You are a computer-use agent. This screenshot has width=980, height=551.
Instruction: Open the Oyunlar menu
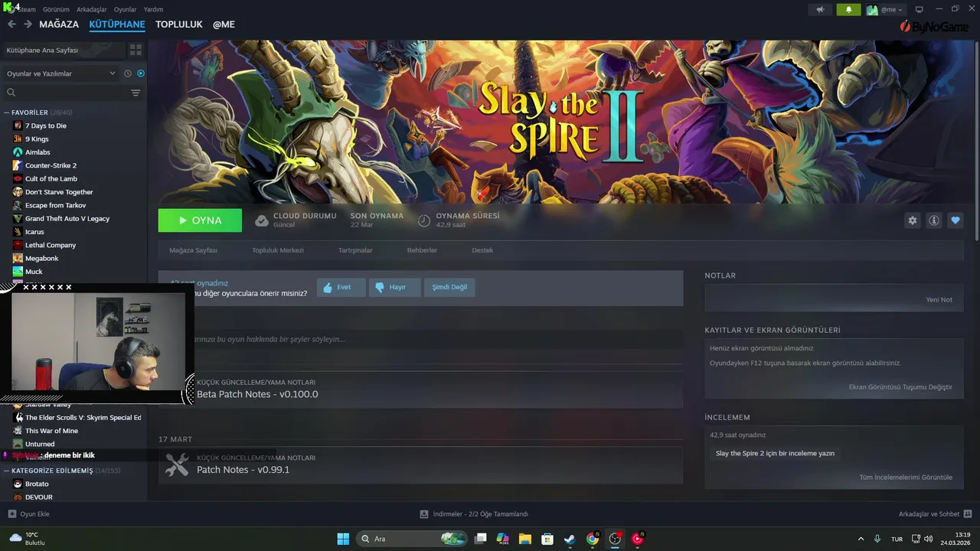[x=125, y=10]
